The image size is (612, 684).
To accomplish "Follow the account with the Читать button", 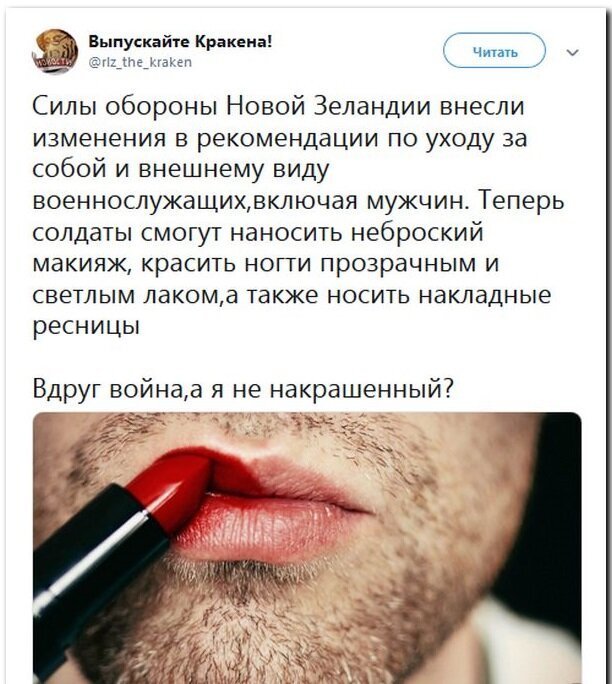I will [494, 50].
